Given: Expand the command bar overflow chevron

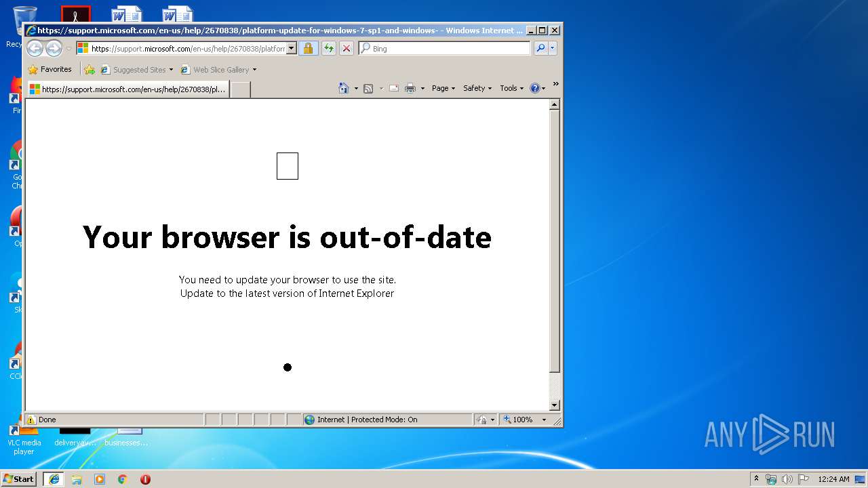Looking at the screenshot, I should [555, 84].
